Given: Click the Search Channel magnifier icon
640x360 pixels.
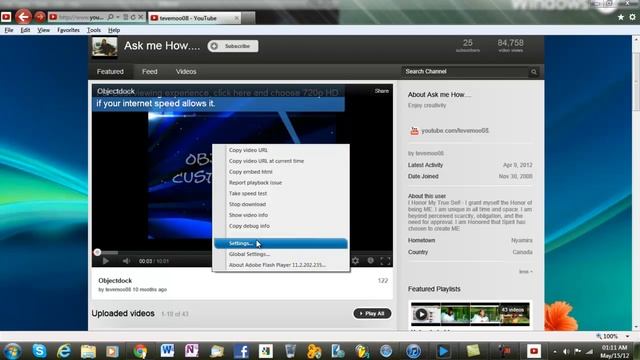Looking at the screenshot, I should click(533, 72).
